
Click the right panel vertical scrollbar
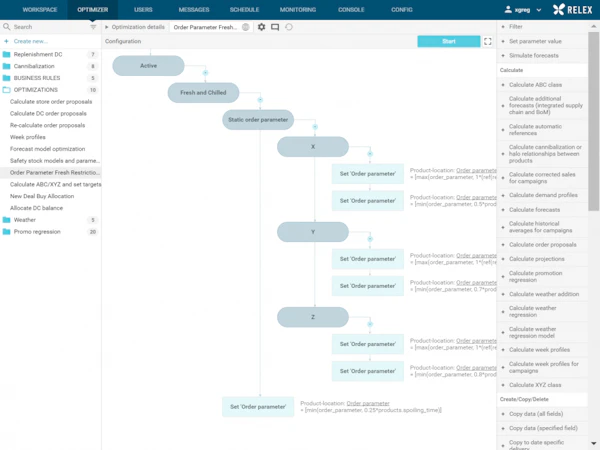(x=593, y=121)
